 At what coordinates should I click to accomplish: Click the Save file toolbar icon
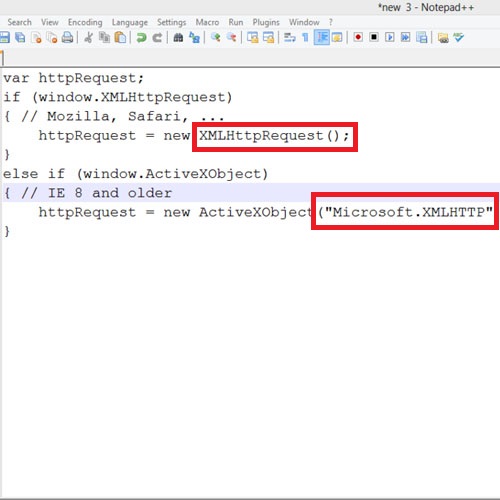(4, 37)
